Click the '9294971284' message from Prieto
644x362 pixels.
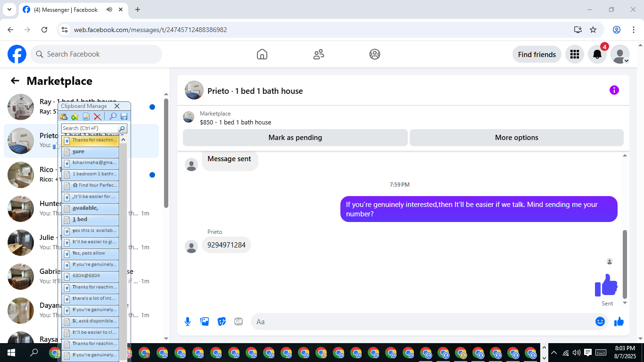(x=226, y=245)
